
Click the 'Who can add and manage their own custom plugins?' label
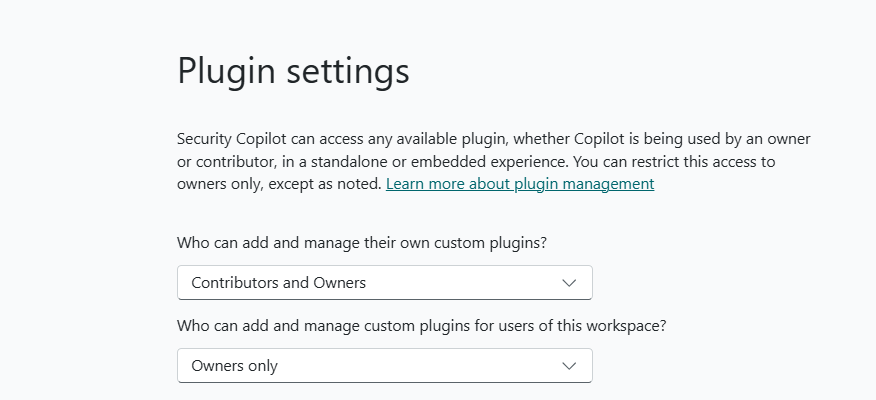368,242
